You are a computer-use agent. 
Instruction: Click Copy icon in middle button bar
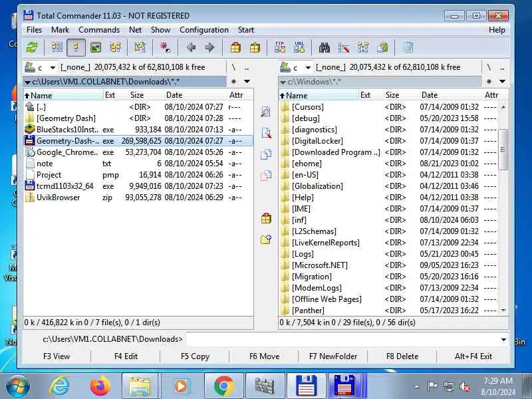(266, 154)
